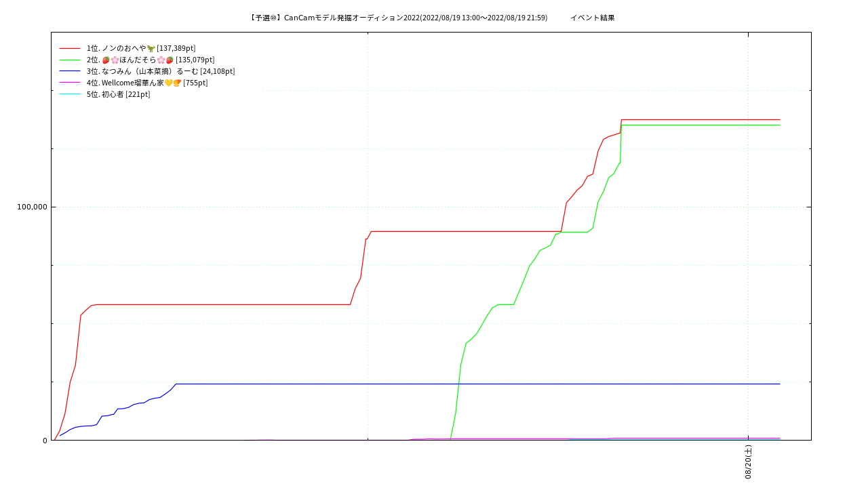The image size is (868, 488).
Task: Select legend entry 2位 ほんだそら
Action: pos(151,60)
